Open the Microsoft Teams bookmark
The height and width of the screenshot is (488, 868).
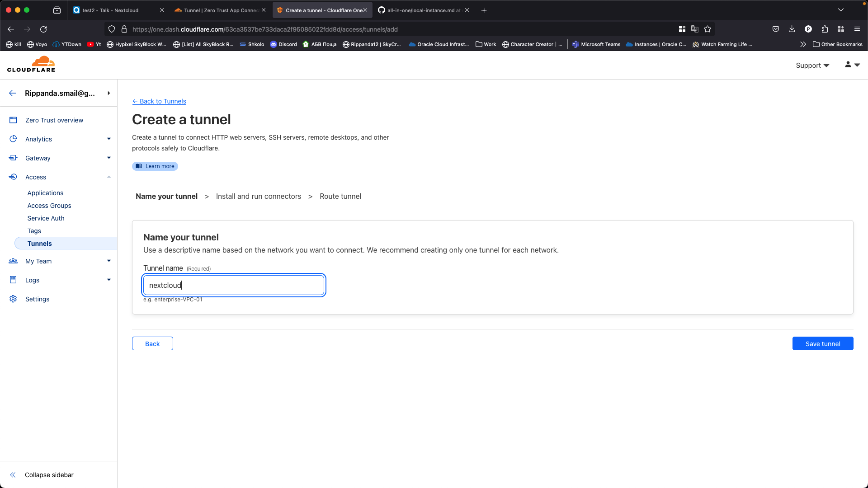(596, 44)
